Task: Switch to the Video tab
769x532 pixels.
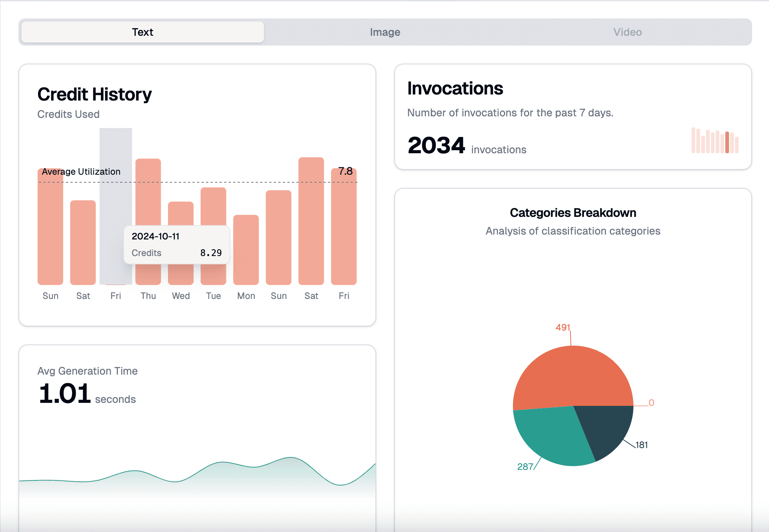Action: tap(627, 32)
